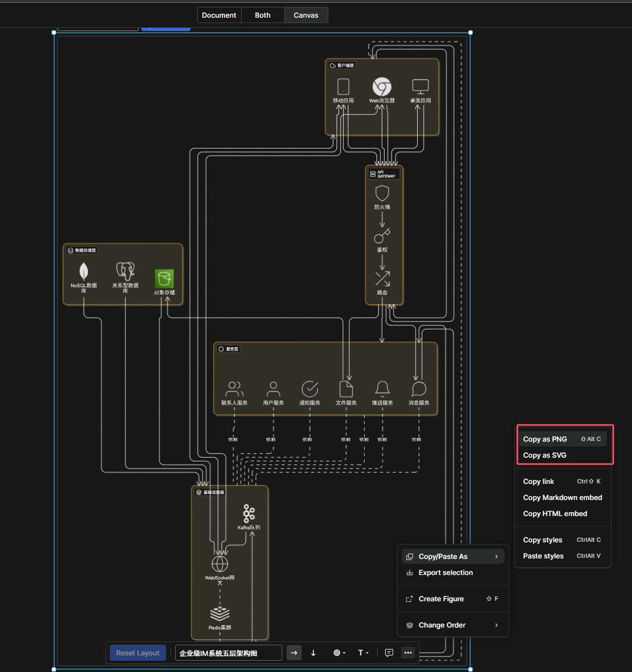This screenshot has width=632, height=672.
Task: Select the 文件服务 file icon
Action: (x=346, y=389)
